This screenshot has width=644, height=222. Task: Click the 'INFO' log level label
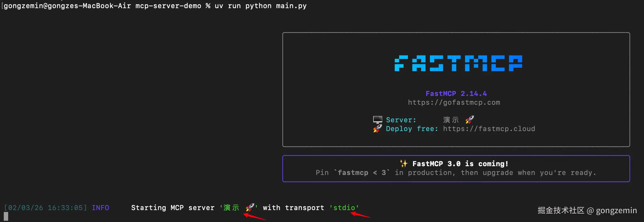[x=100, y=208]
